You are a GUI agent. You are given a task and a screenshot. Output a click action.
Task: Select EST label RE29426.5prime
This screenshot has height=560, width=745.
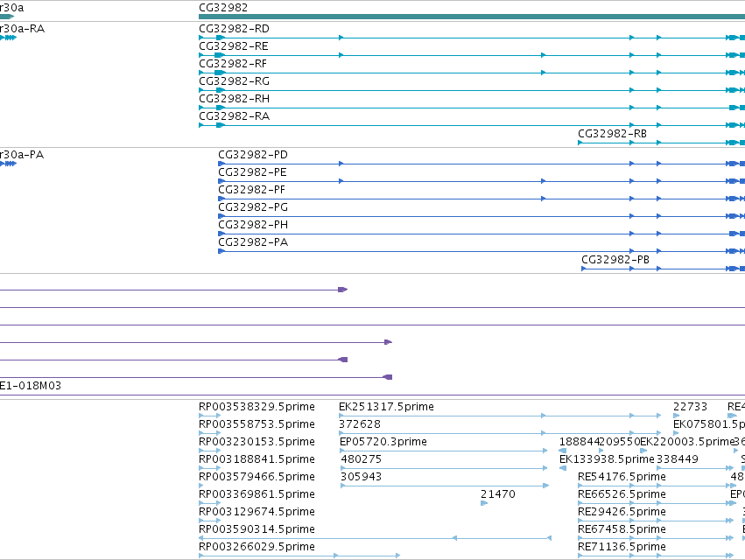click(622, 512)
